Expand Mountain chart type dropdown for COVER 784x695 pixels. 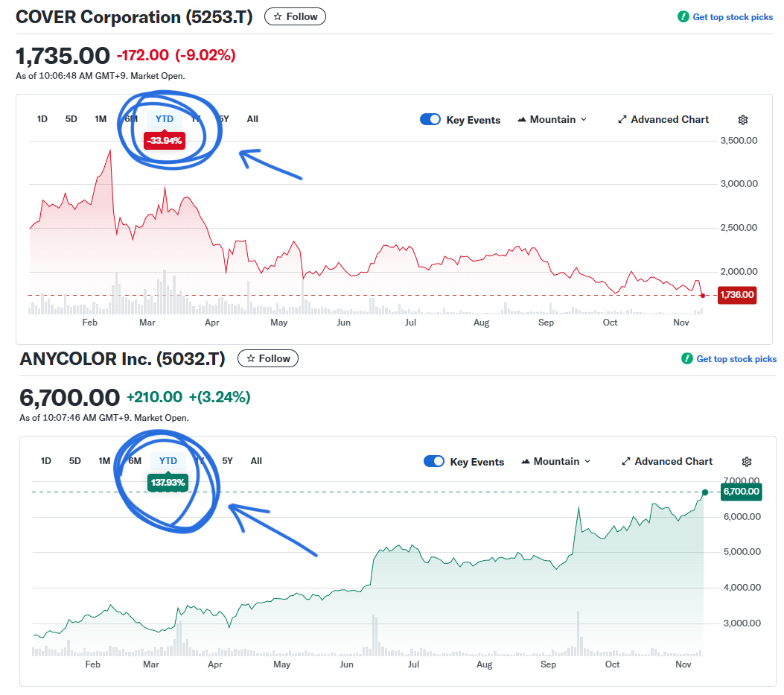click(552, 120)
